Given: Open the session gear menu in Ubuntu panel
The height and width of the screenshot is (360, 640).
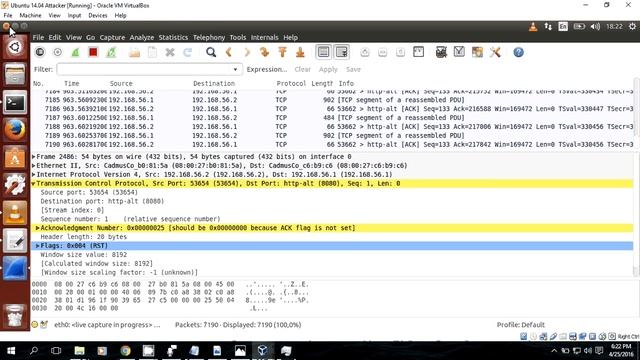Looking at the screenshot, I should click(632, 27).
